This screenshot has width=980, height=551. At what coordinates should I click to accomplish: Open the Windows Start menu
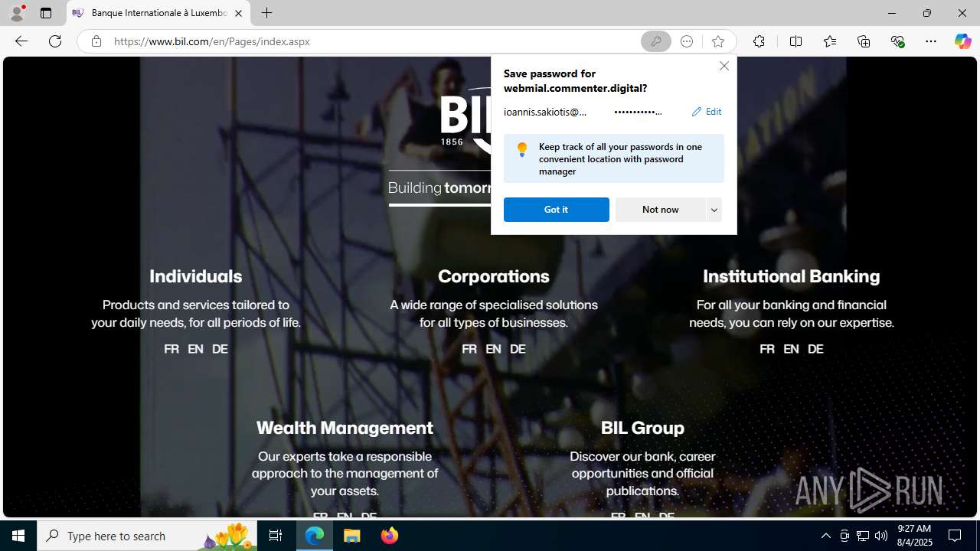(x=18, y=536)
